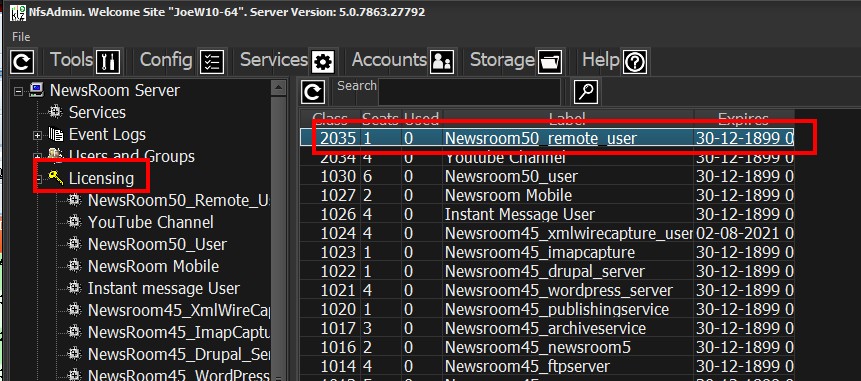Select NewsRoom50_User tree item
The width and height of the screenshot is (861, 381).
click(x=157, y=244)
